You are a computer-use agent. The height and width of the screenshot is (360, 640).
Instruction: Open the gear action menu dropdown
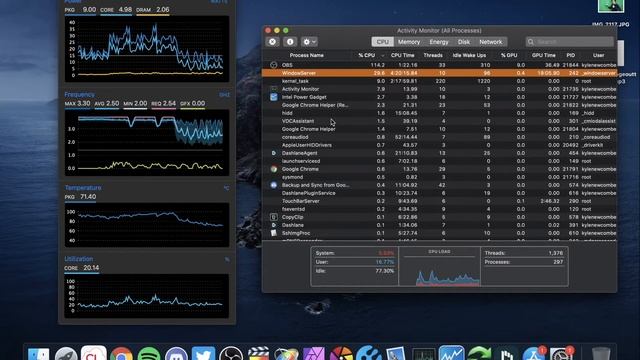[x=309, y=42]
